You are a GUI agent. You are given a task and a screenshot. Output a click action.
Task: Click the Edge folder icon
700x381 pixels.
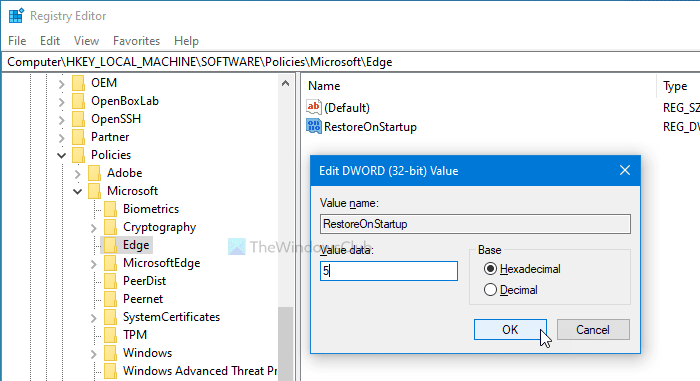111,245
